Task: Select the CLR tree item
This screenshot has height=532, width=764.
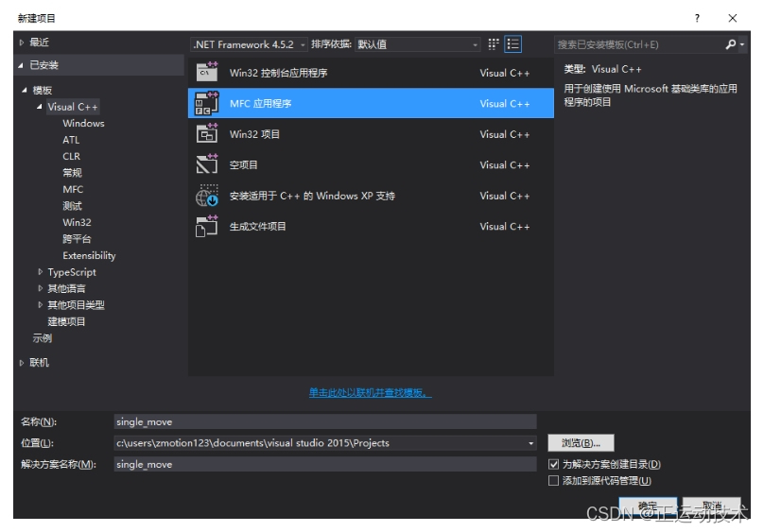Action: [71, 156]
